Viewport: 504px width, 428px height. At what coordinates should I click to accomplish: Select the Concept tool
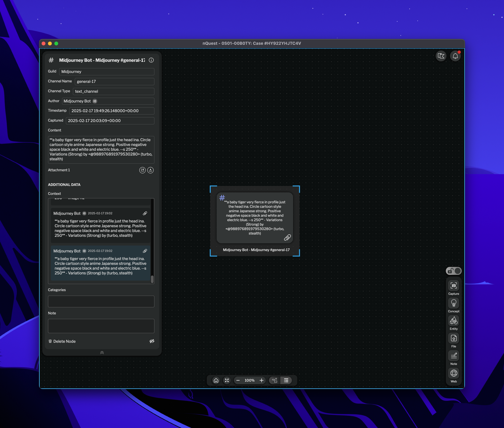454,305
